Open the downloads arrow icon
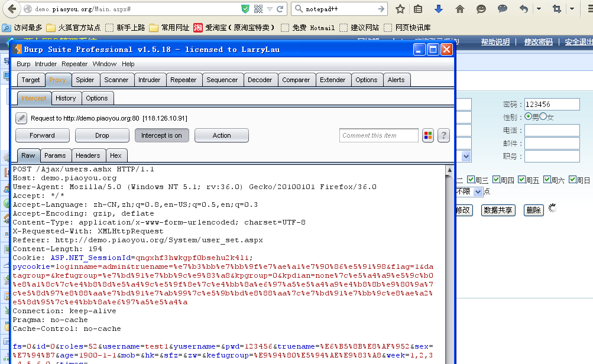 [x=439, y=9]
